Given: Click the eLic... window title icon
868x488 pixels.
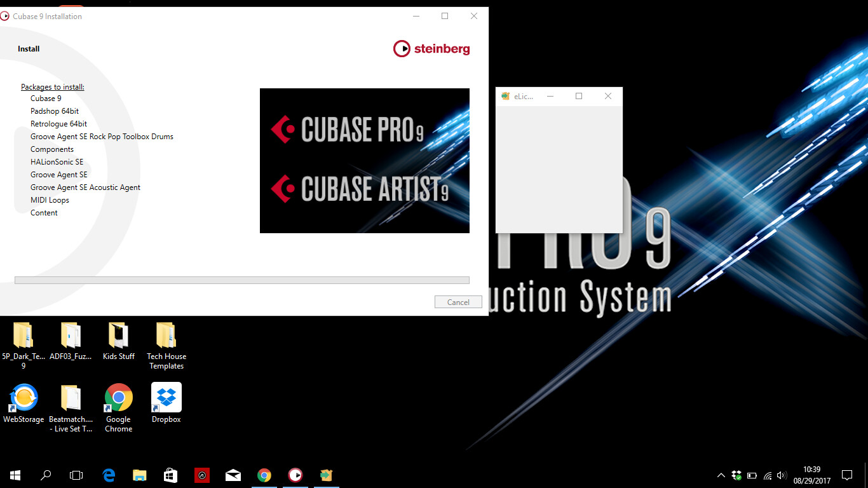Looking at the screenshot, I should (505, 96).
